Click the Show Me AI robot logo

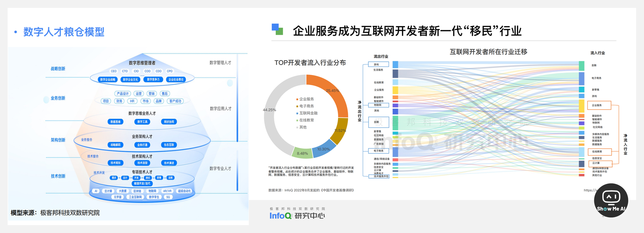[x=611, y=200]
